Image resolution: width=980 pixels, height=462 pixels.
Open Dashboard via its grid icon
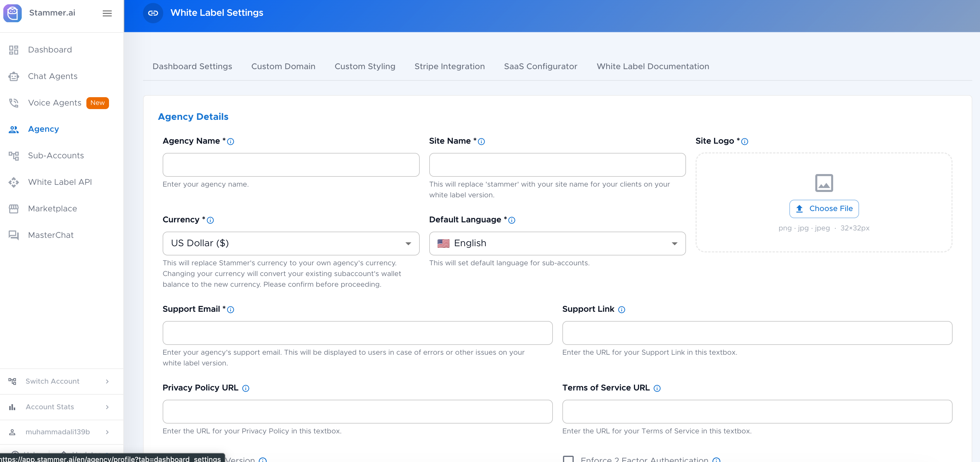(x=14, y=50)
